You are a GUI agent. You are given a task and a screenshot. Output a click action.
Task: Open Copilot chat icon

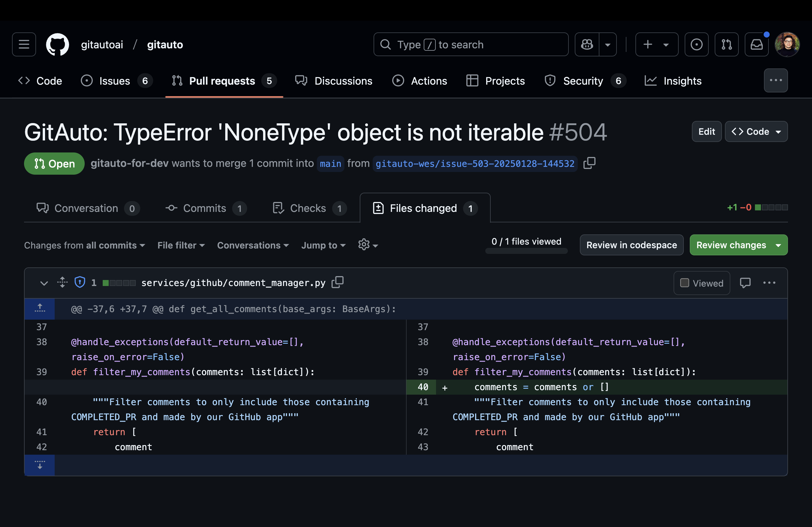click(587, 44)
